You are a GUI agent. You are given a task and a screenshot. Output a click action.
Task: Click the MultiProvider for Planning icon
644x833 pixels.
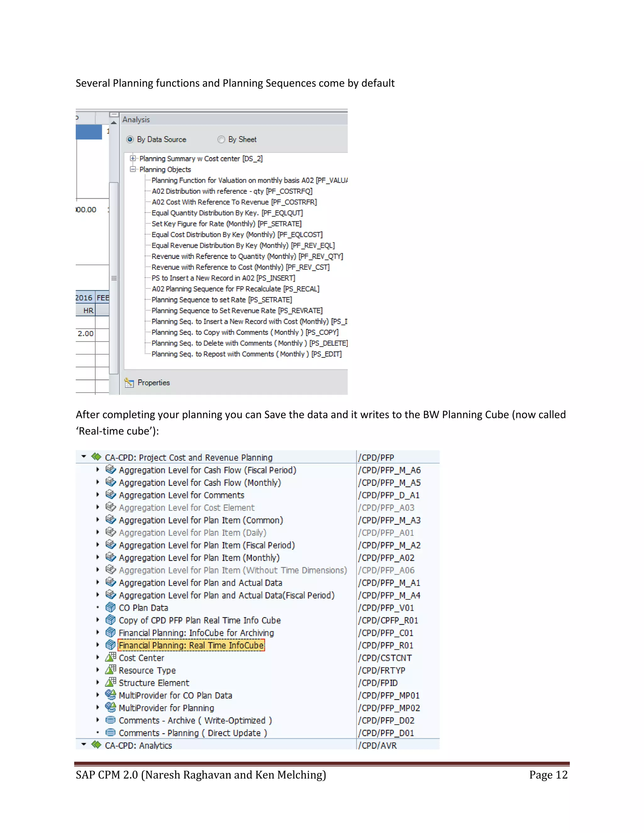pyautogui.click(x=111, y=707)
